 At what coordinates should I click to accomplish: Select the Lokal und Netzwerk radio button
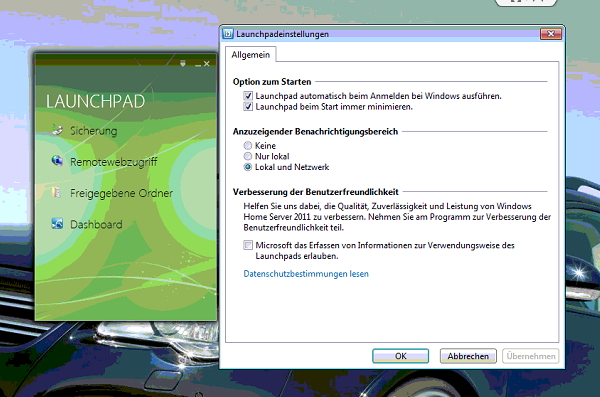(x=248, y=167)
